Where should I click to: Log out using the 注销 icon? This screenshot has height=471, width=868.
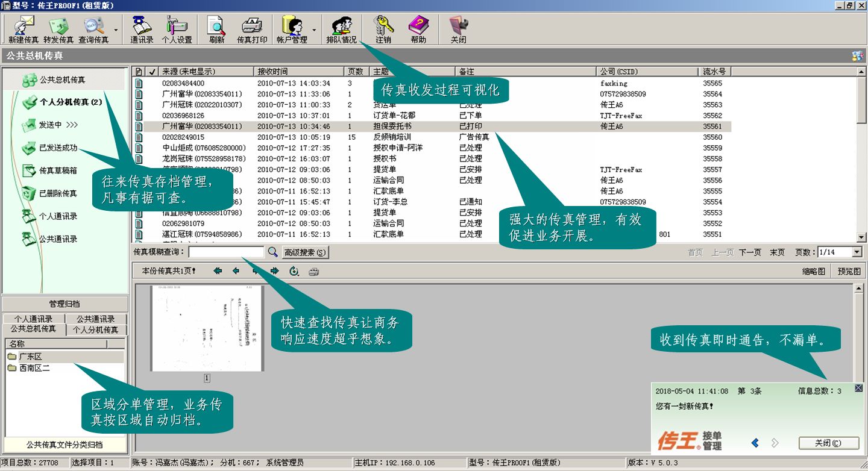(383, 30)
